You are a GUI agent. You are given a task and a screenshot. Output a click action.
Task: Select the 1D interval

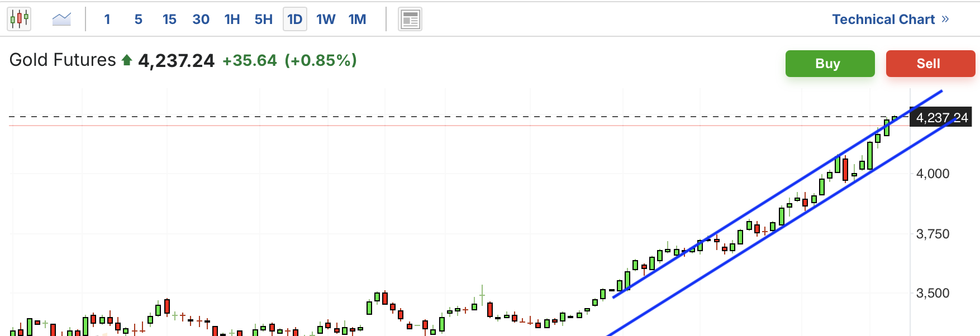point(295,20)
